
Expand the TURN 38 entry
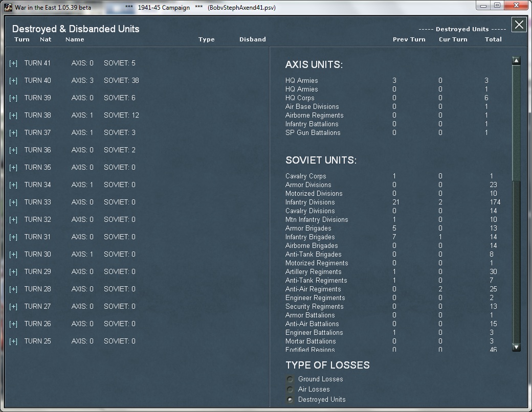(13, 116)
